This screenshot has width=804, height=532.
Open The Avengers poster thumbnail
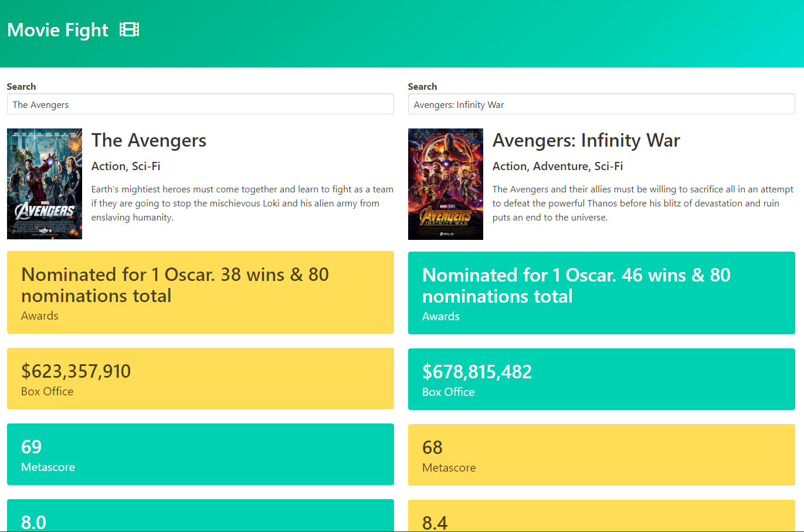pos(45,184)
